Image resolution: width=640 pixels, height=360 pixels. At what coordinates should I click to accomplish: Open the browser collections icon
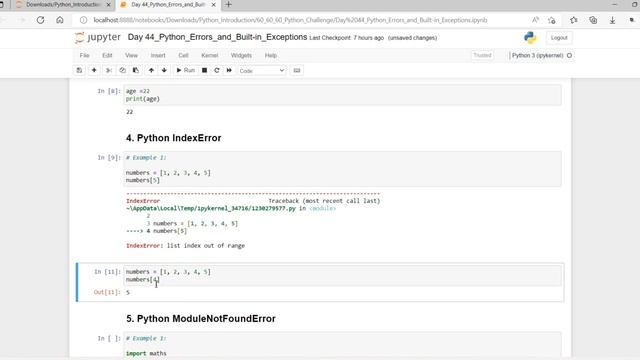[x=593, y=20]
